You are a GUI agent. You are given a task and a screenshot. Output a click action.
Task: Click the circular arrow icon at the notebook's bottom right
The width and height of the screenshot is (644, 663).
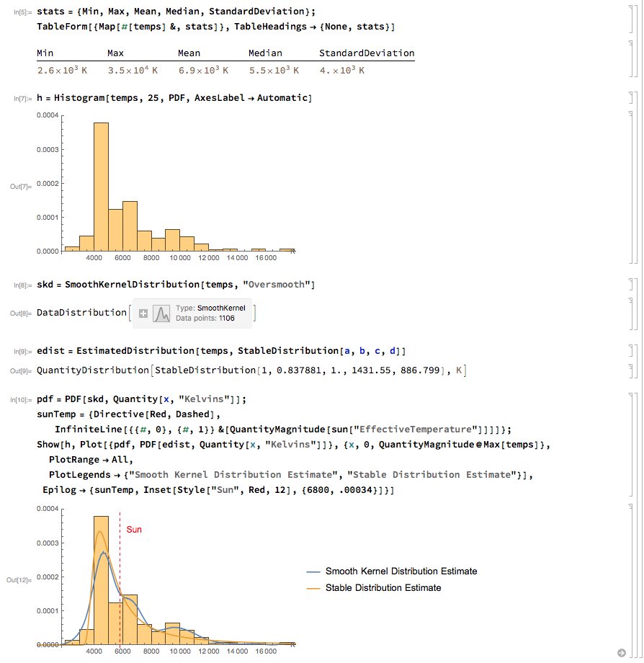[621, 653]
